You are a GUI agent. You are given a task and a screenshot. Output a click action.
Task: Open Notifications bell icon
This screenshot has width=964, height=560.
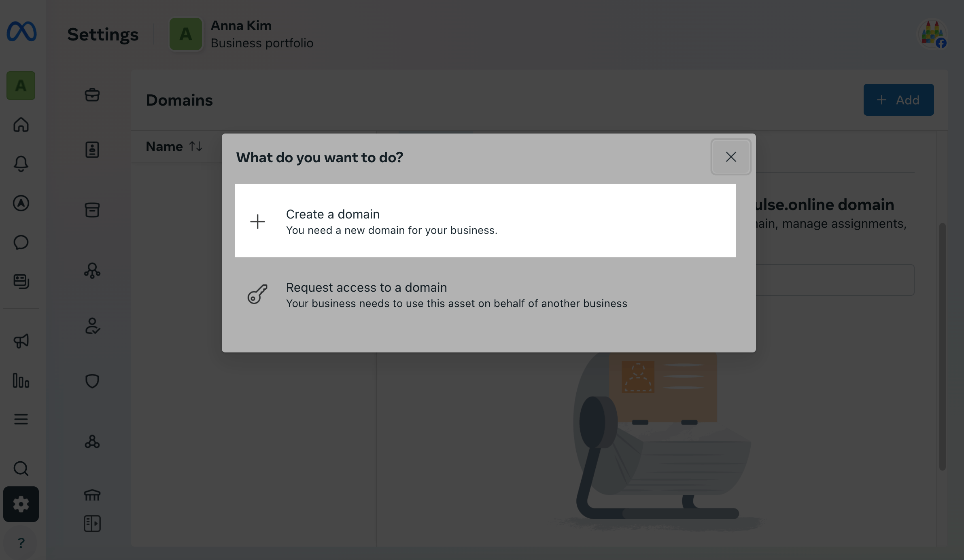tap(21, 164)
